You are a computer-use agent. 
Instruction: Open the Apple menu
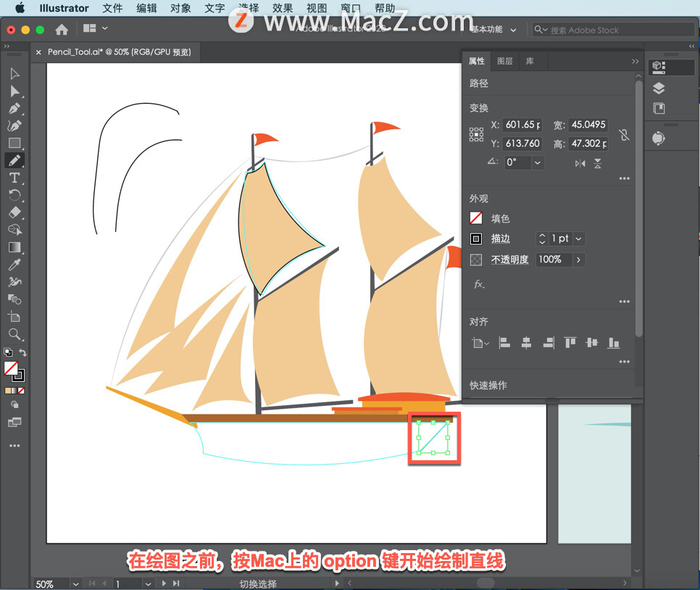[20, 8]
